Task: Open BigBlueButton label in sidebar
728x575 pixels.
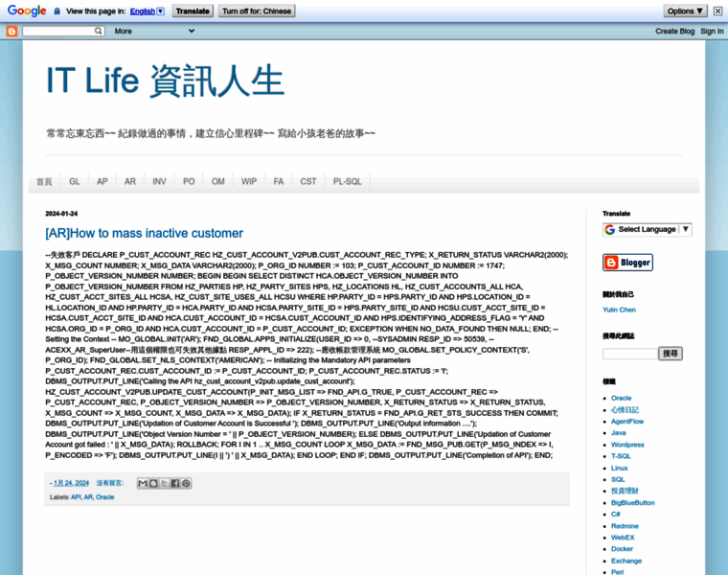Action: [x=633, y=503]
